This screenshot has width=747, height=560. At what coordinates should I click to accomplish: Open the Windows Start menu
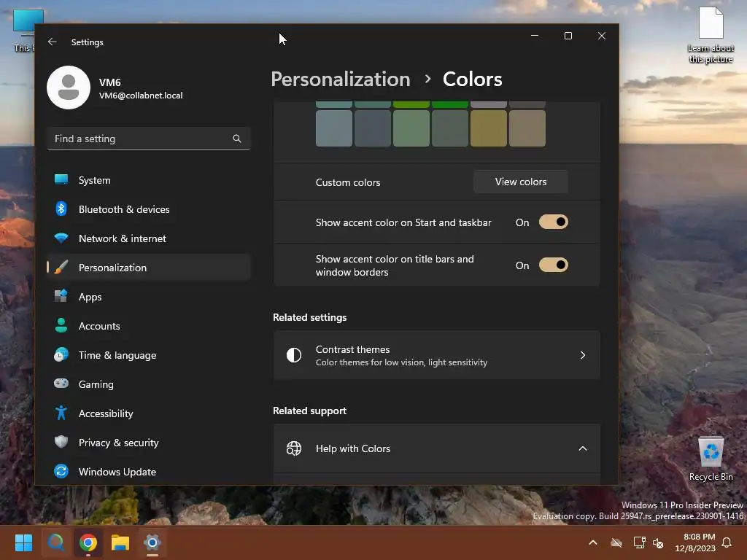pyautogui.click(x=23, y=542)
